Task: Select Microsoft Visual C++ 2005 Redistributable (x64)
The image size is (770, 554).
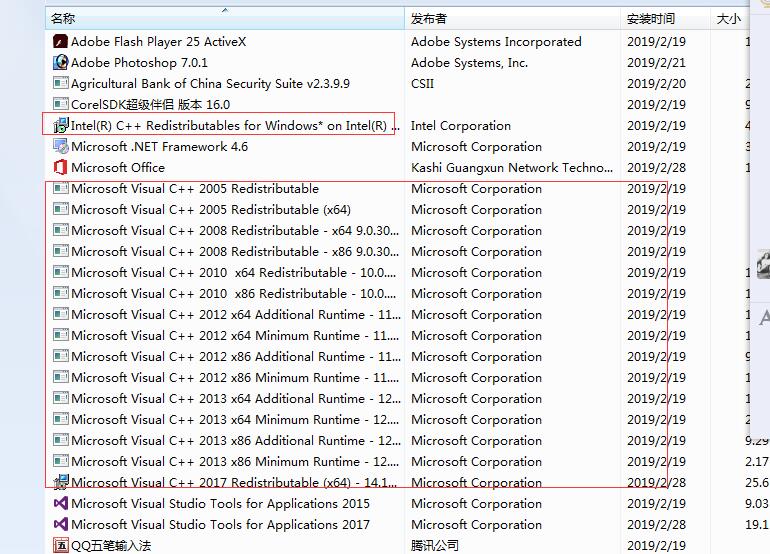Action: (x=210, y=210)
